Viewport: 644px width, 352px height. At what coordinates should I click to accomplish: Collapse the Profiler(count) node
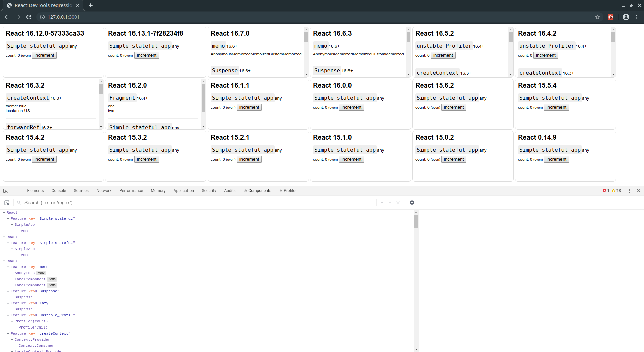coord(12,321)
